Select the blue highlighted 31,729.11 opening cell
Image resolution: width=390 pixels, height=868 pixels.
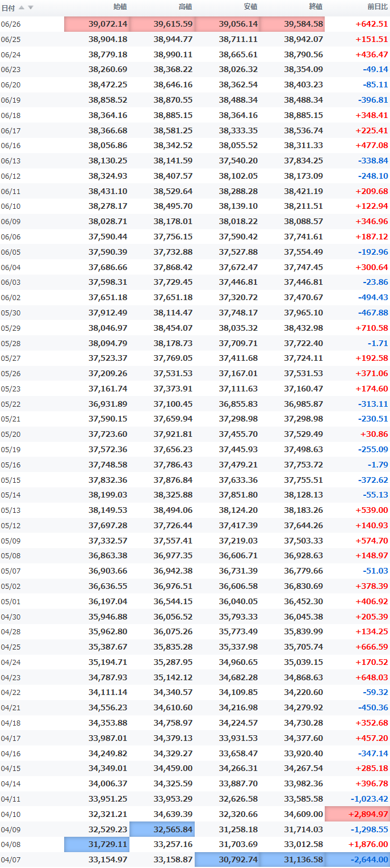[x=97, y=844]
